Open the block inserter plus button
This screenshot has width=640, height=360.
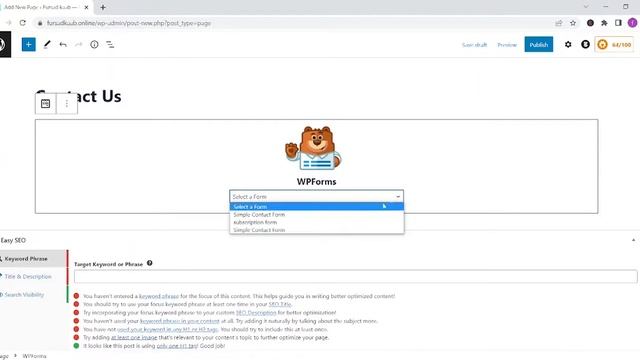29,44
